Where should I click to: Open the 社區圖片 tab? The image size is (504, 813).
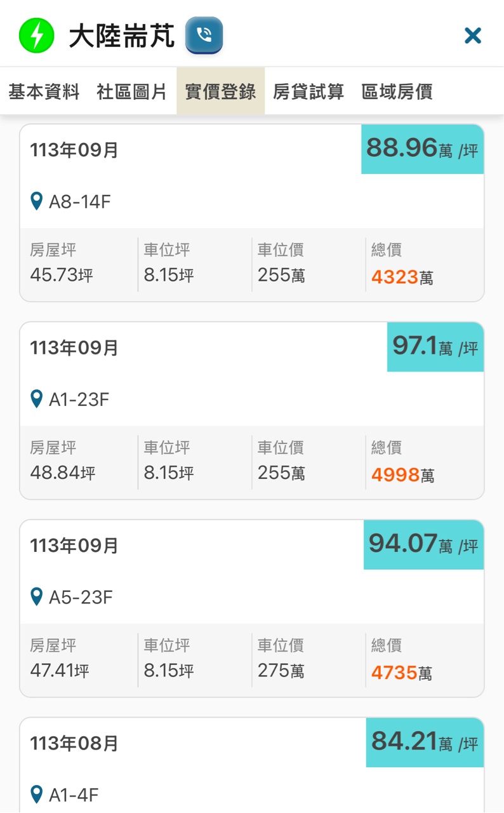click(x=131, y=91)
